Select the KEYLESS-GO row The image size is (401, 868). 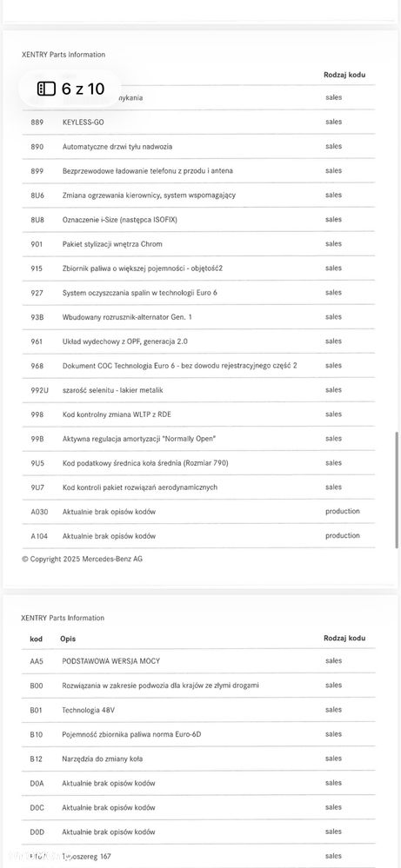tap(198, 122)
